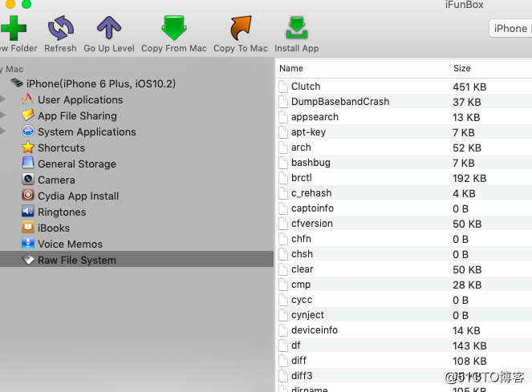The height and width of the screenshot is (392, 532).
Task: Click the Install App toolbar icon
Action: [x=297, y=28]
